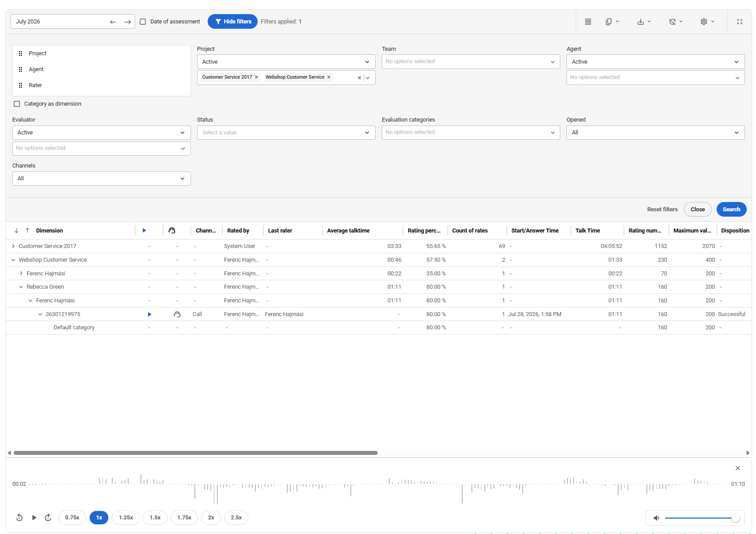Viewport: 756px width, 534px height.
Task: Close the audio player panel
Action: 737,468
